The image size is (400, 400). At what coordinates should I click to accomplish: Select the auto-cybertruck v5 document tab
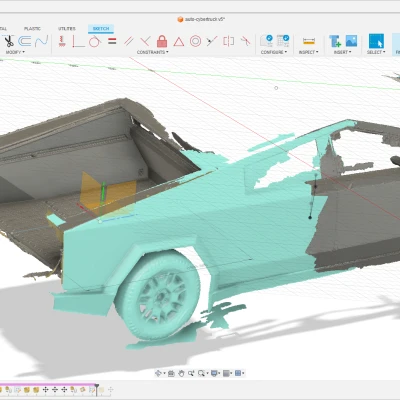coord(201,19)
